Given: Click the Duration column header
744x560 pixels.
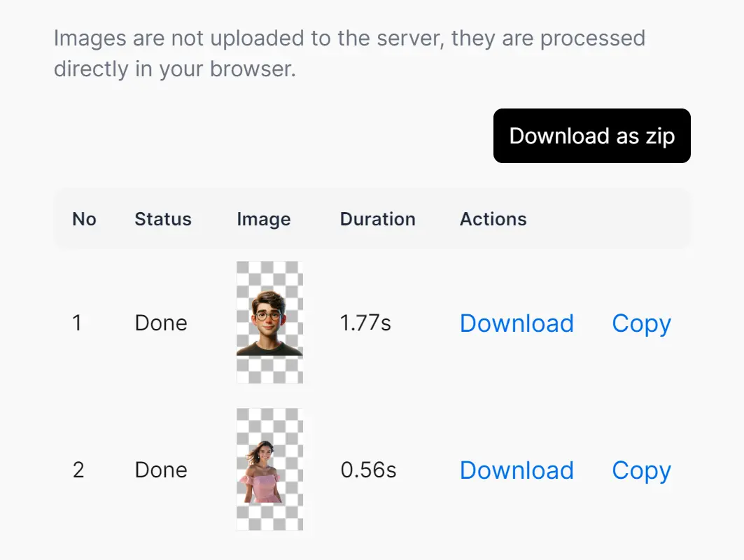Looking at the screenshot, I should 378,219.
